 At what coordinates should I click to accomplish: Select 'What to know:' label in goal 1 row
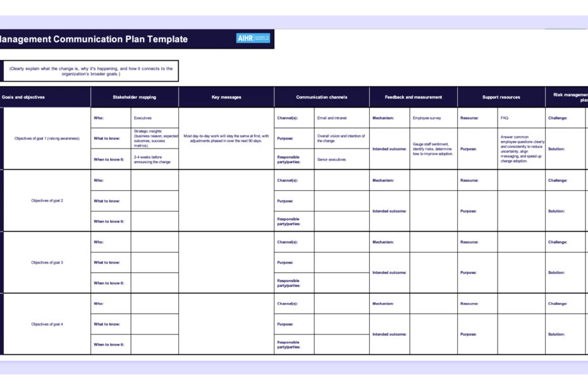[107, 138]
